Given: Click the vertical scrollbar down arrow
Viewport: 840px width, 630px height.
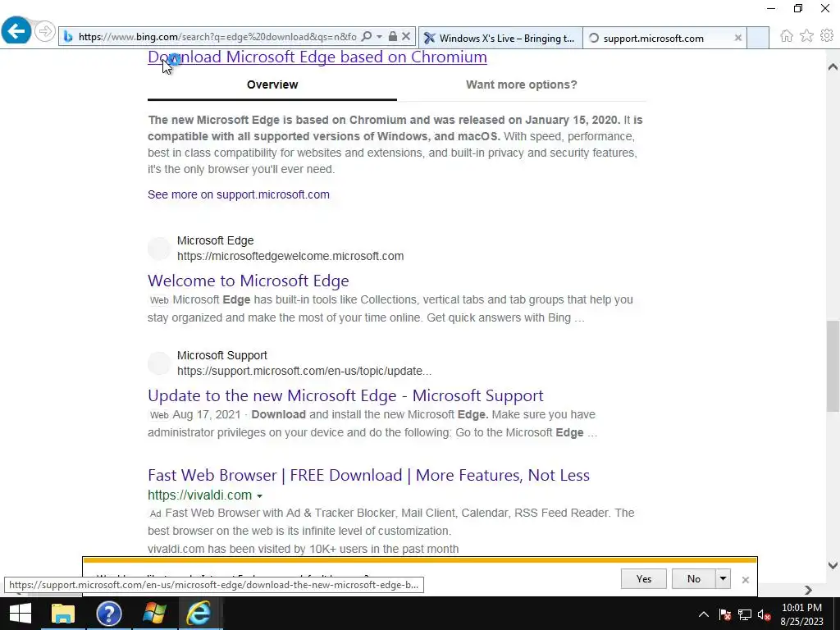Looking at the screenshot, I should (833, 564).
